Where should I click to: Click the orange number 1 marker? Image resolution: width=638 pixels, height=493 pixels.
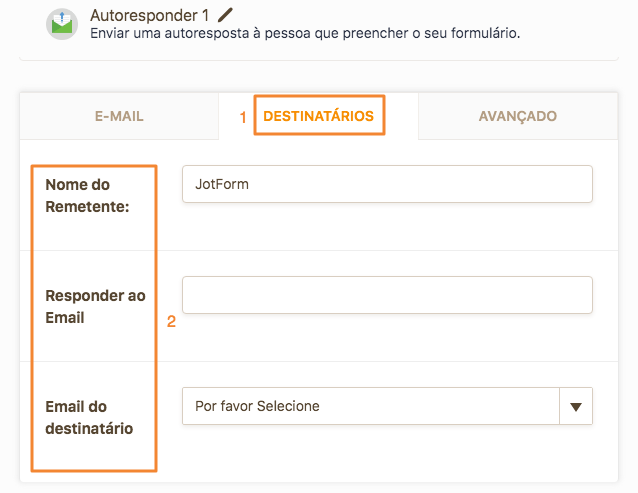[243, 118]
